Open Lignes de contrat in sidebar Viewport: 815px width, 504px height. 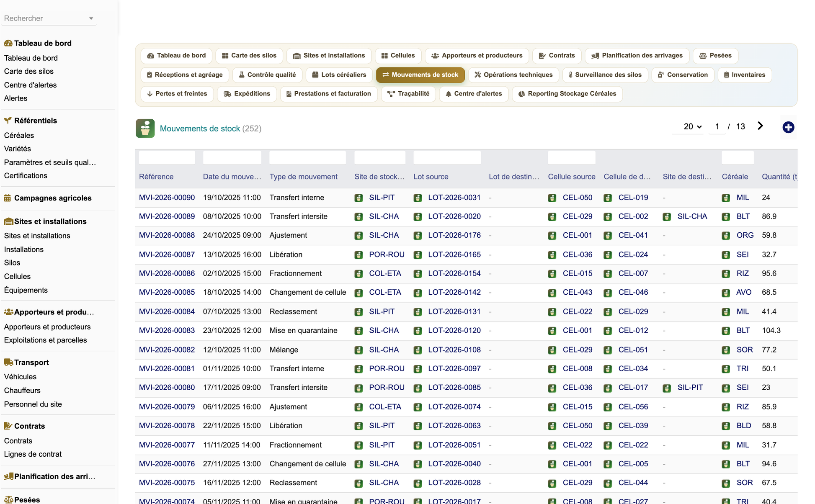33,454
